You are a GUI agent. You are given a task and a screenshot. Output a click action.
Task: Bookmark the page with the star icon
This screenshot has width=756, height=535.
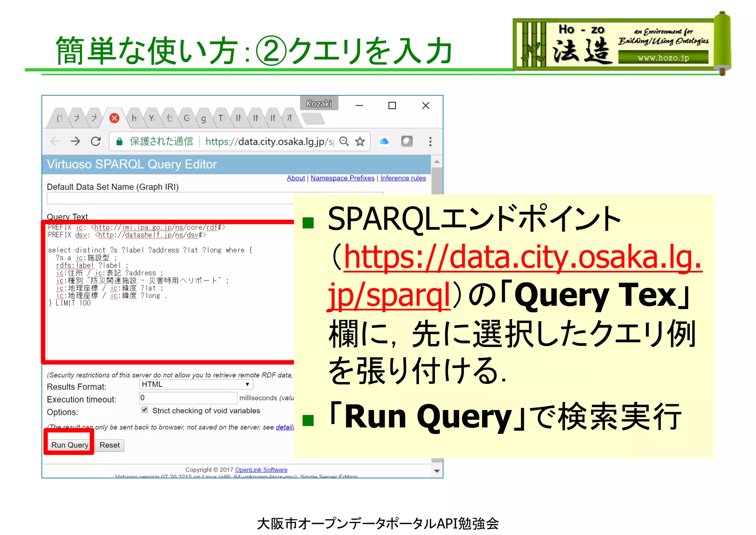(360, 141)
